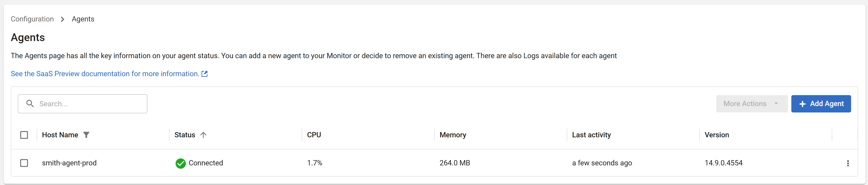
Task: Go to Configuration in the breadcrumb
Action: (x=32, y=19)
